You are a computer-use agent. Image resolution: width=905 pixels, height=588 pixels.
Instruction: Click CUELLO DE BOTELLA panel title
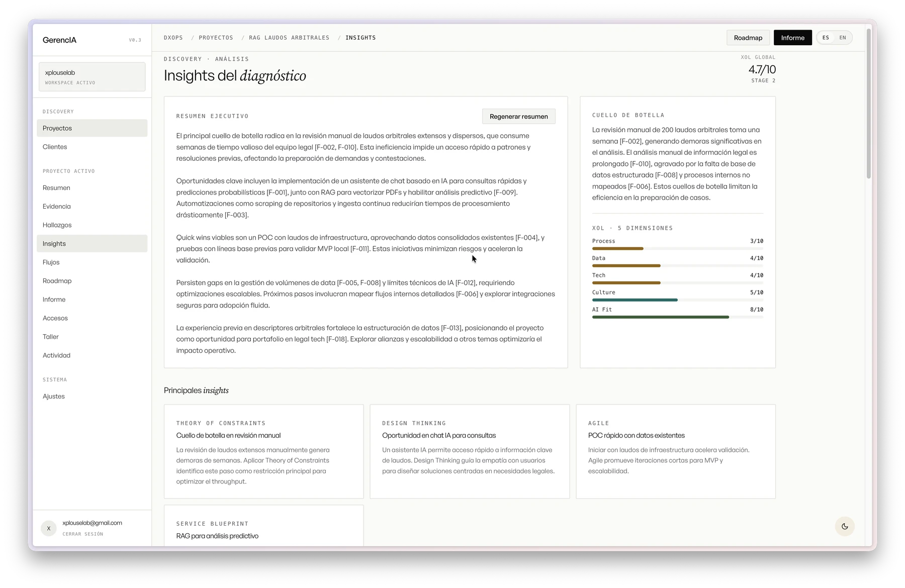point(628,115)
